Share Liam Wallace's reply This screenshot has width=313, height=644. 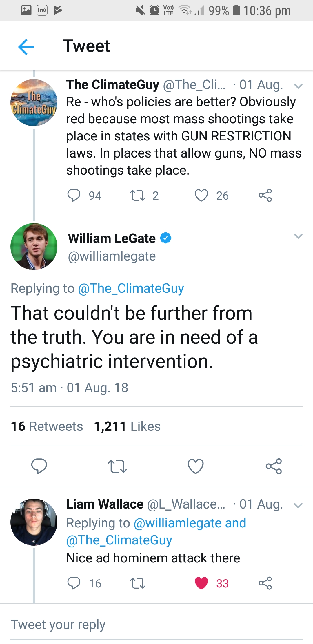click(x=265, y=583)
